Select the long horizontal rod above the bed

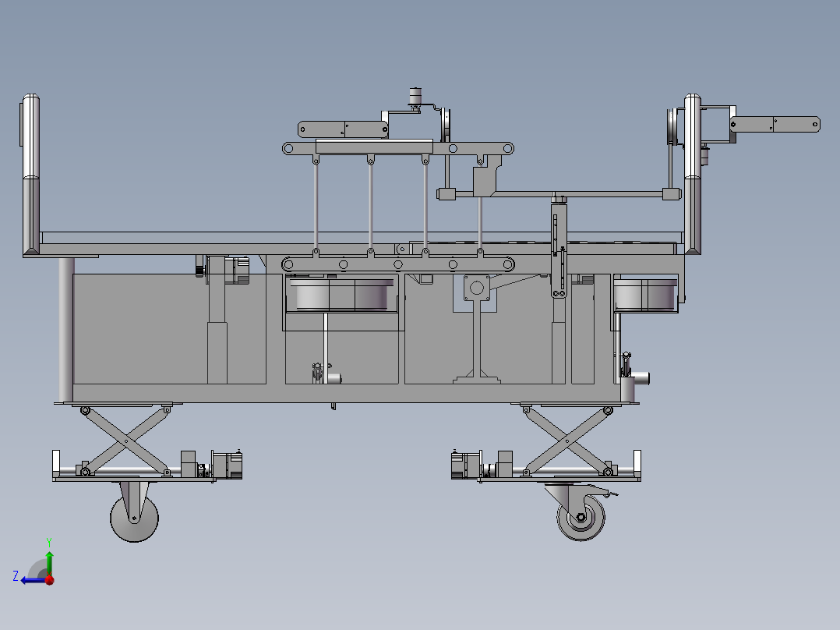click(x=559, y=194)
